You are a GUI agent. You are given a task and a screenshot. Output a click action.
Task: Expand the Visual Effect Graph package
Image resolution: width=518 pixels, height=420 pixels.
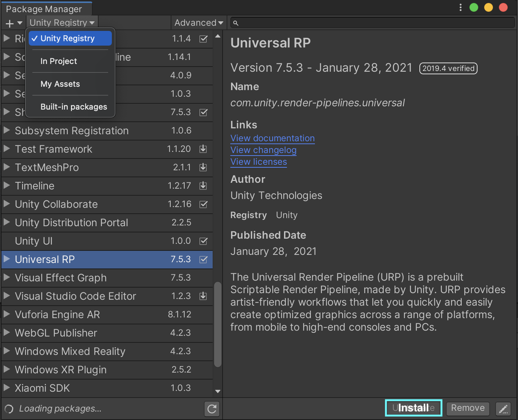coord(7,277)
